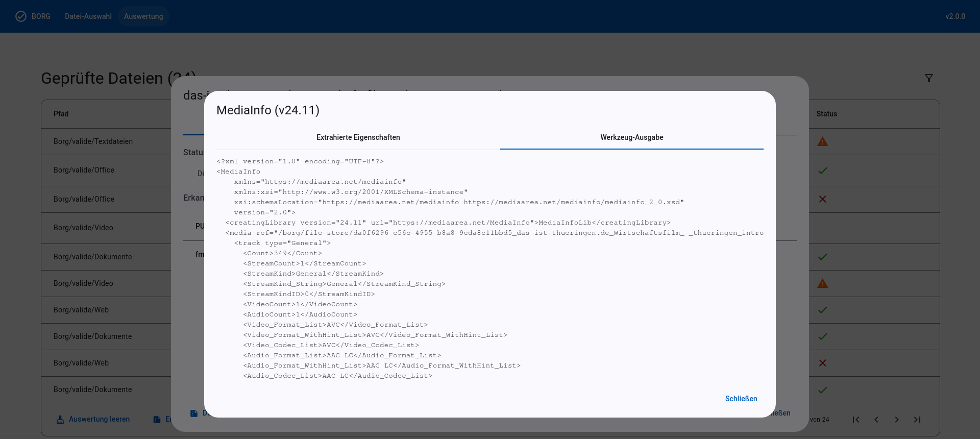
Task: Open the Datei-Auswahl navigation item
Action: tap(88, 16)
